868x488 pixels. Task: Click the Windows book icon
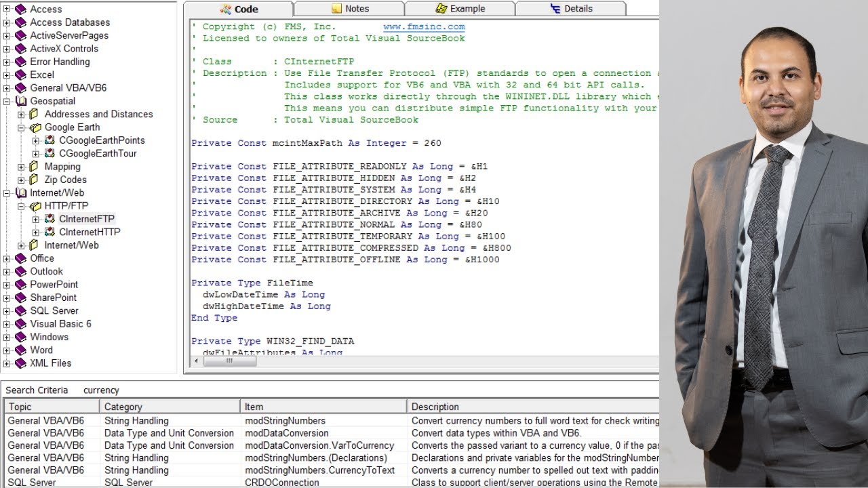20,337
